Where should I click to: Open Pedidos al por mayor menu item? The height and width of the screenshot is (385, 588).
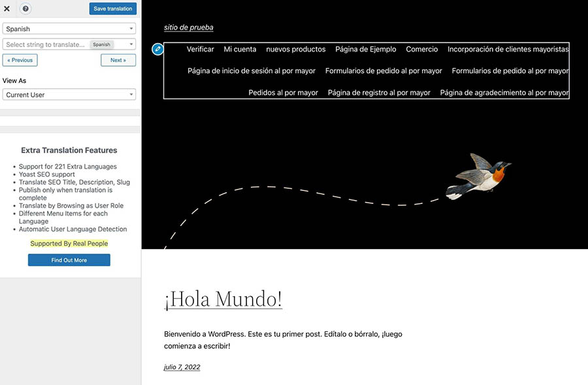pyautogui.click(x=283, y=93)
